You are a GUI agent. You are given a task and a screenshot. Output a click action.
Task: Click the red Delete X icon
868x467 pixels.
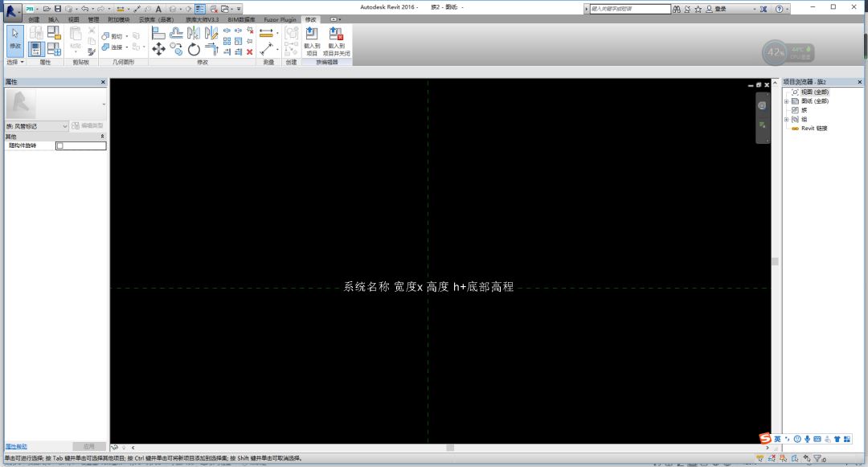(250, 52)
